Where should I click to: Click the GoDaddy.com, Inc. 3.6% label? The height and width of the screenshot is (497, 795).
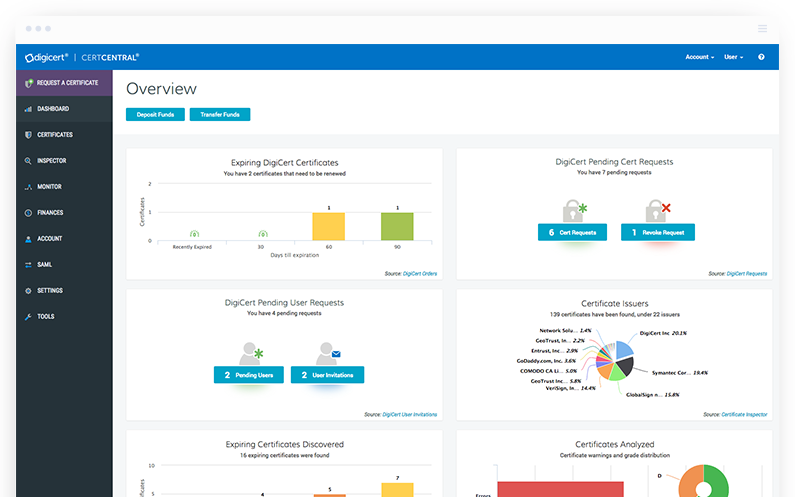pos(546,361)
